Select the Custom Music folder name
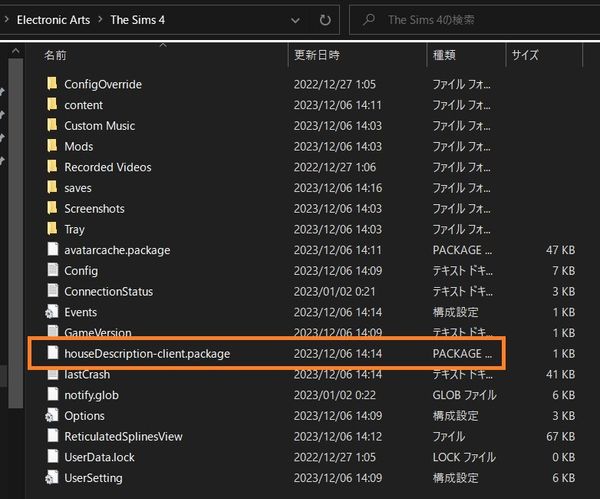This screenshot has width=600, height=499. click(x=99, y=126)
